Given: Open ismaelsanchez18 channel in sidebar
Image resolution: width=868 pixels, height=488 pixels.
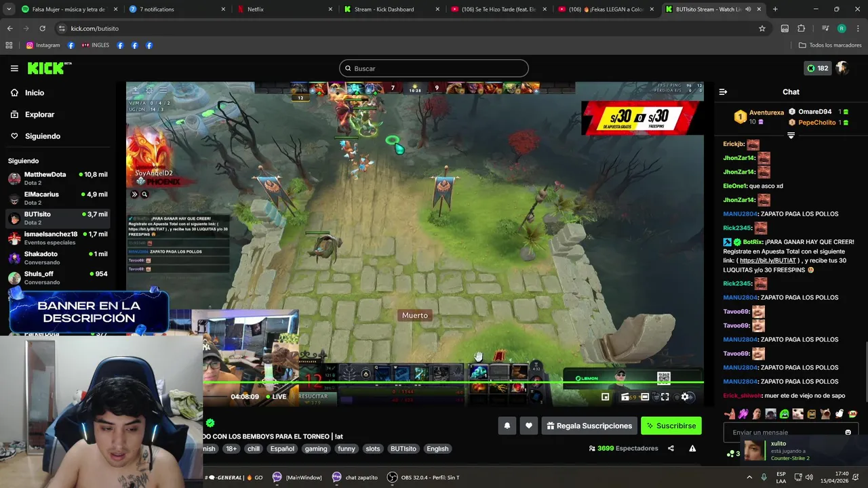Looking at the screenshot, I should (58, 238).
